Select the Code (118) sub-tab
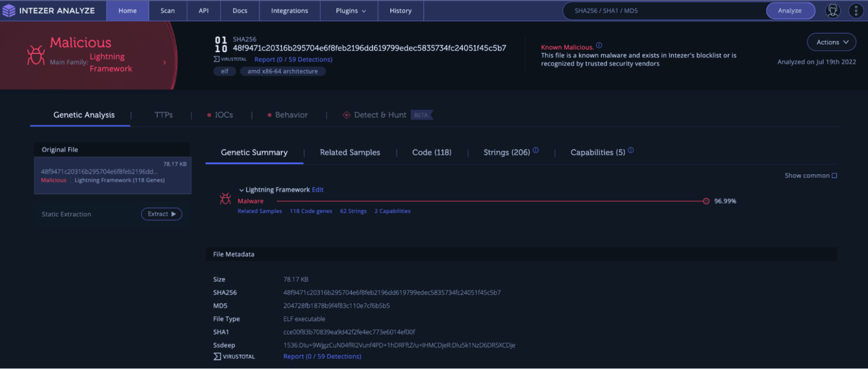The image size is (868, 369). [x=432, y=152]
